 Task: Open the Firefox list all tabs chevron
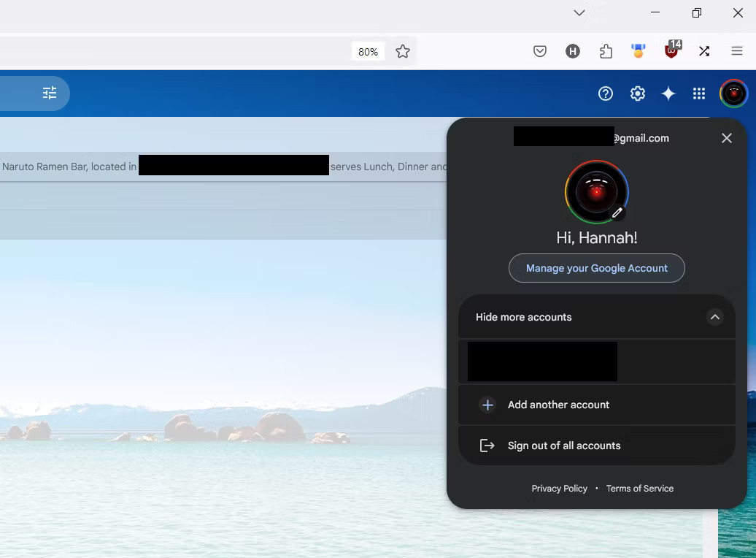tap(579, 13)
